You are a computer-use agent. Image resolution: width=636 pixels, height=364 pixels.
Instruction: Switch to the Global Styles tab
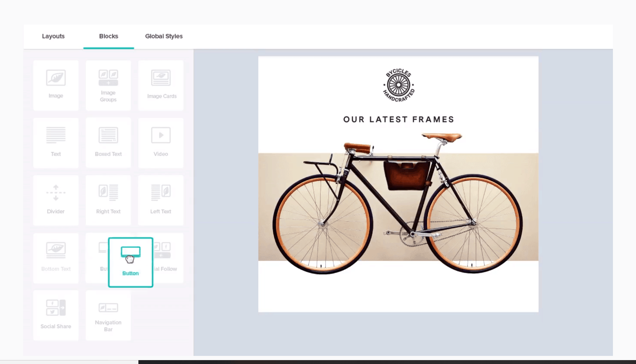(x=164, y=36)
